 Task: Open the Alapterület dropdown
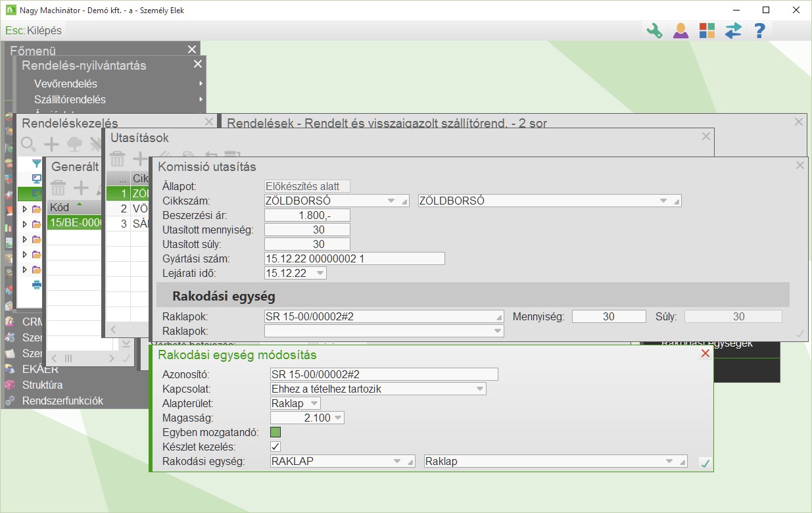coord(314,403)
